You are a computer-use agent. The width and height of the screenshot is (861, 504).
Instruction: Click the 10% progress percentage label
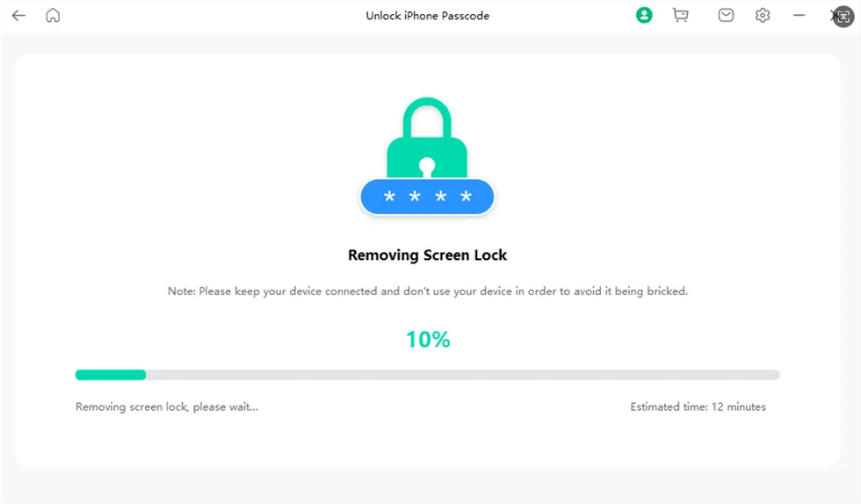[428, 340]
